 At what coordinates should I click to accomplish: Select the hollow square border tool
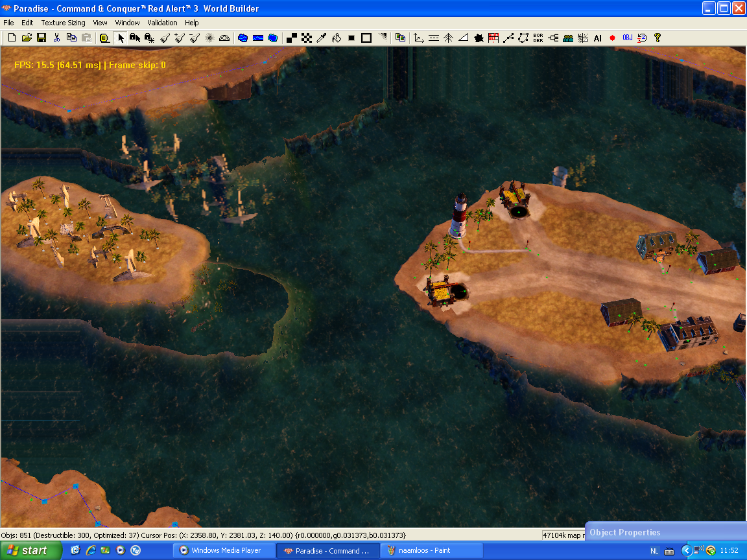(366, 38)
